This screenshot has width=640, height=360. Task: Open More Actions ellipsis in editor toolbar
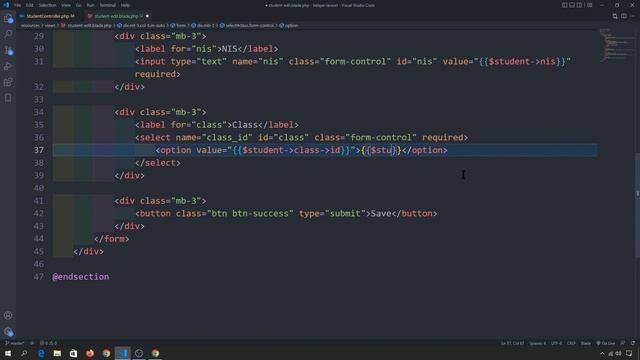click(632, 16)
